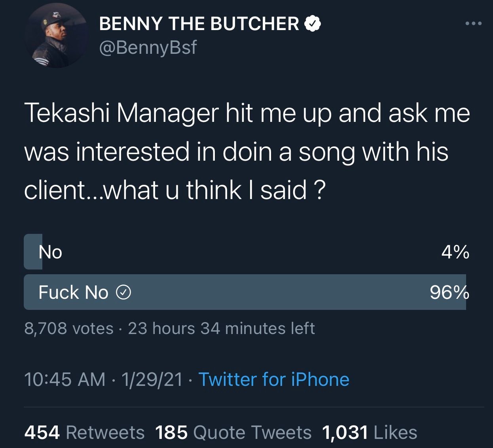This screenshot has width=493, height=448.
Task: Click Benny the Butcher's profile picture
Action: pyautogui.click(x=56, y=36)
